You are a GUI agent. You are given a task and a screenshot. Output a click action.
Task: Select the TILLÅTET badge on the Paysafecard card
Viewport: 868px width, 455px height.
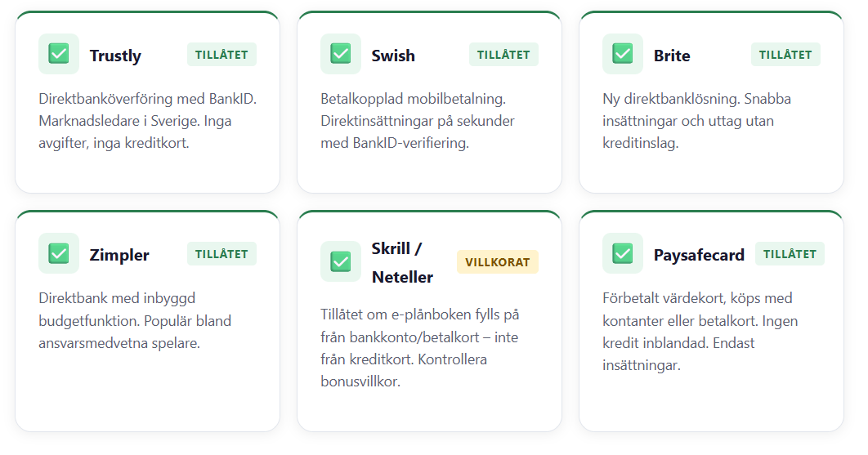(x=790, y=253)
